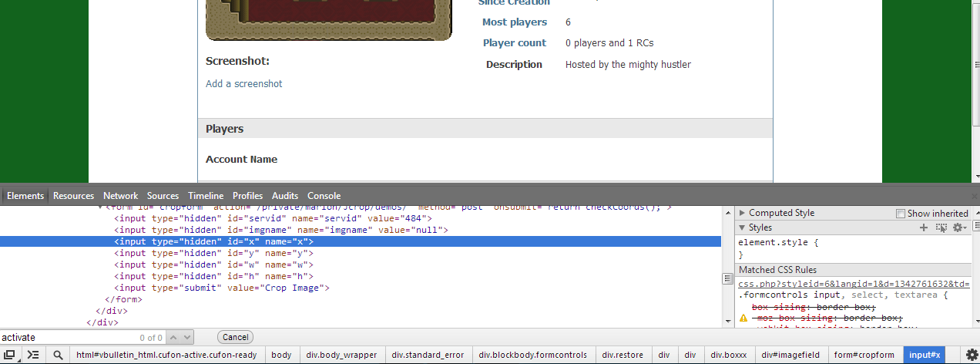Go to next search result arrow
This screenshot has width=980, height=364.
pyautogui.click(x=186, y=337)
